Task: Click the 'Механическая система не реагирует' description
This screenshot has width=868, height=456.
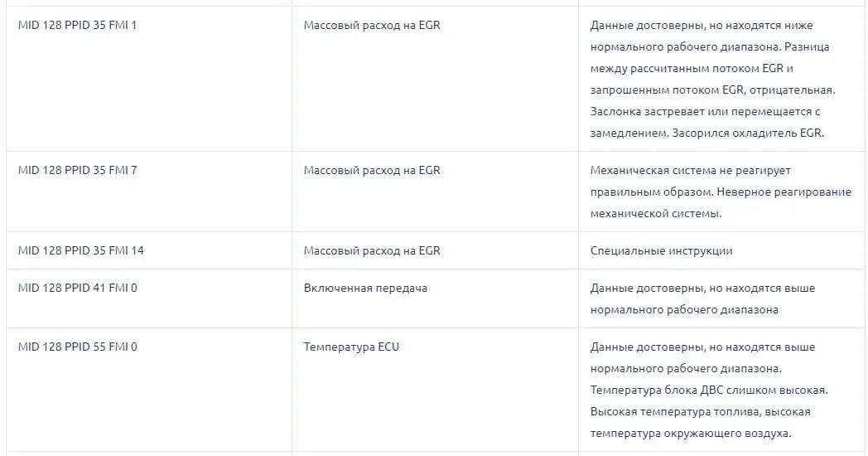Action: pos(690,170)
